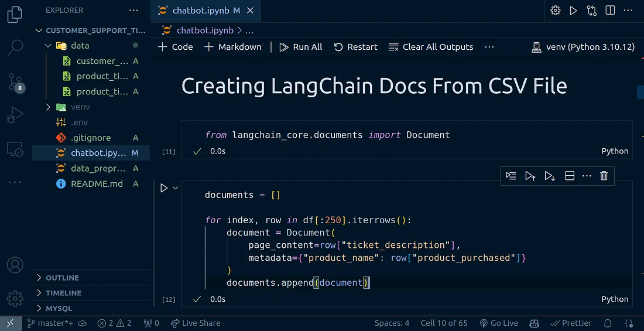
Task: Open notifications bell in status bar
Action: pos(608,323)
